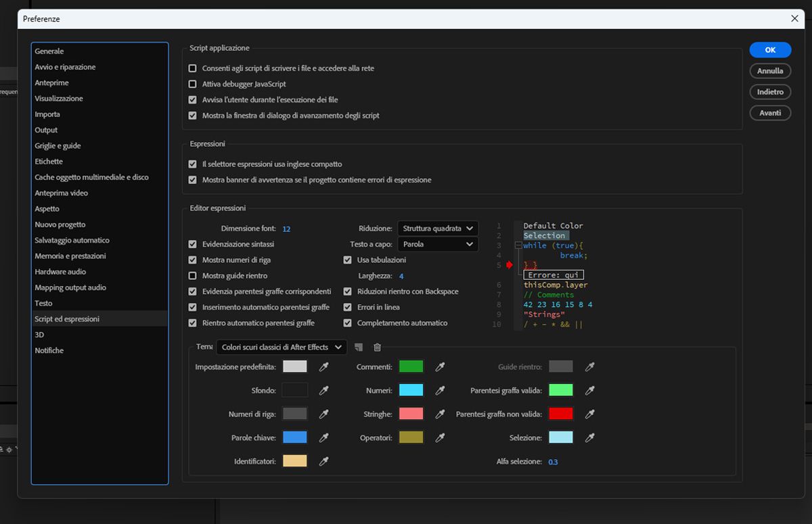Open the Testo a capo dropdown
The height and width of the screenshot is (524, 812).
click(438, 244)
